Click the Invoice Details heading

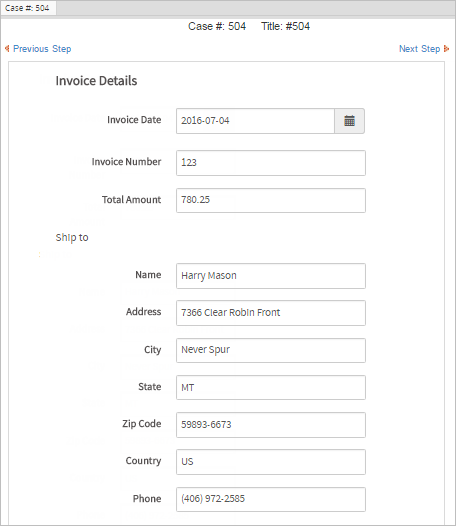point(96,81)
